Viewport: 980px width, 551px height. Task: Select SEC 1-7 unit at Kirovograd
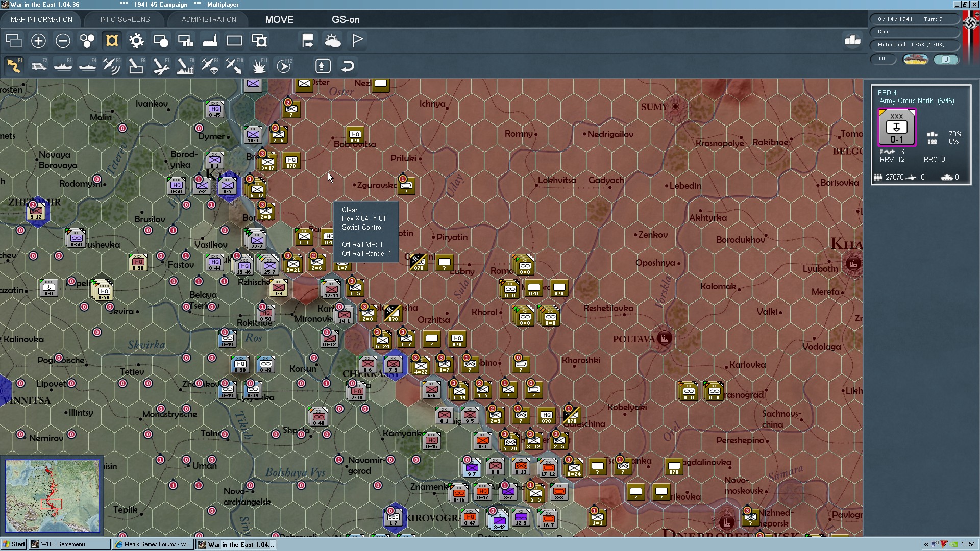(x=393, y=517)
